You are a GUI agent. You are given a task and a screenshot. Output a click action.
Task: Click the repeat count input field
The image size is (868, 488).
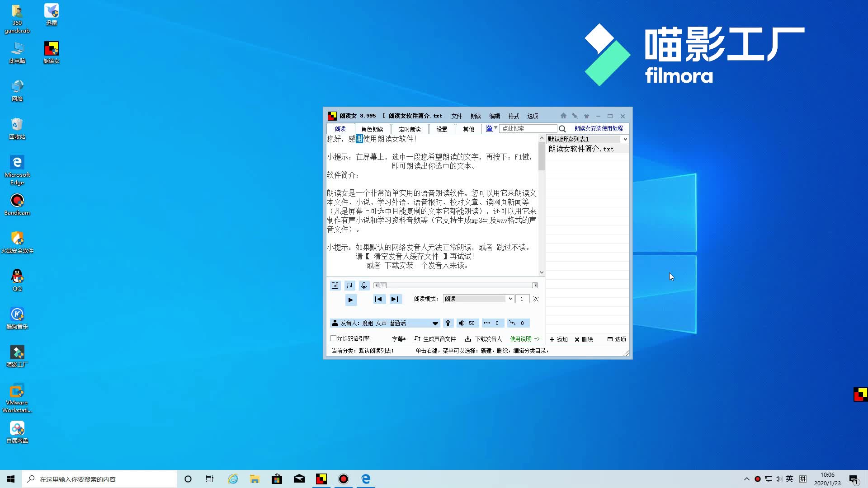click(522, 299)
